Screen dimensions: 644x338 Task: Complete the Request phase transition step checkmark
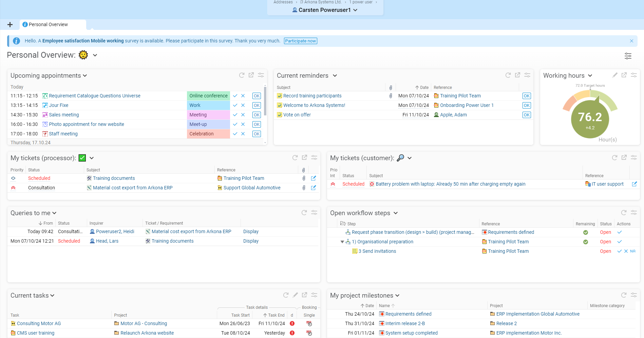620,232
